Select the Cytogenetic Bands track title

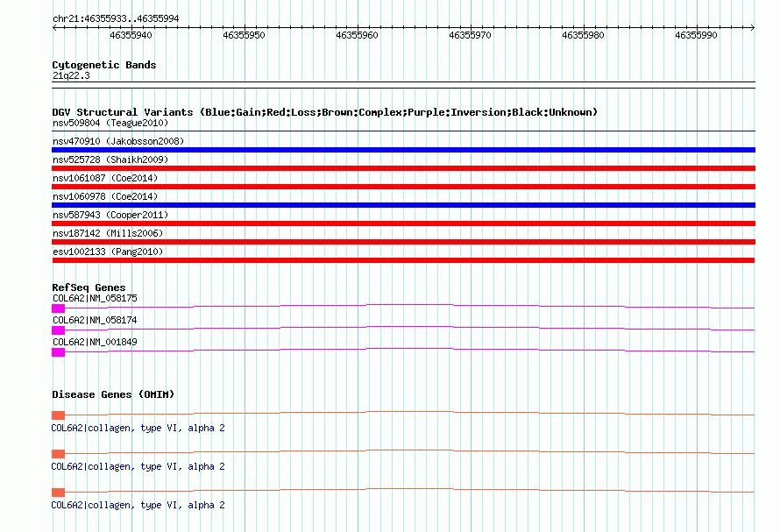104,65
